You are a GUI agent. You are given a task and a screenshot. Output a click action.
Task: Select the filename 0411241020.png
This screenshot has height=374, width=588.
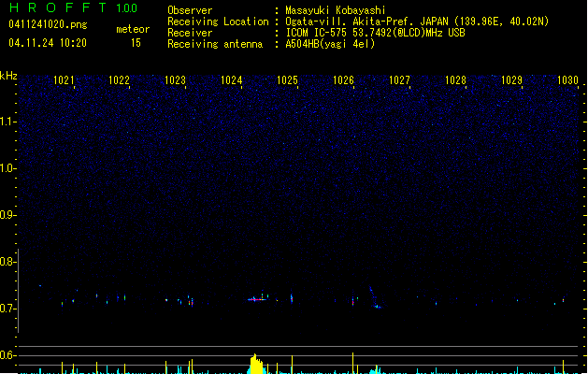tap(48, 24)
